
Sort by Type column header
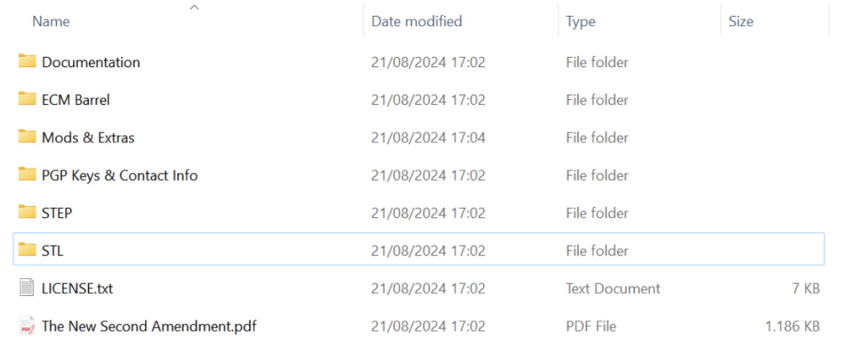coord(581,21)
